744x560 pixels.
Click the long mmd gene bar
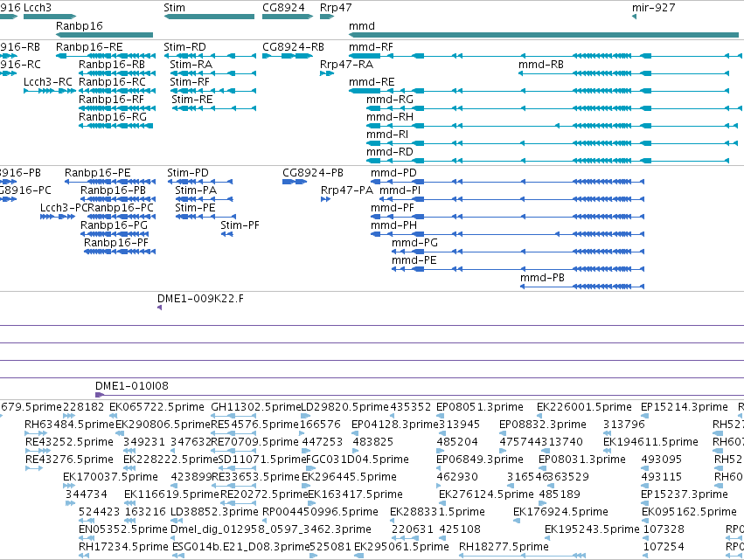tap(544, 35)
